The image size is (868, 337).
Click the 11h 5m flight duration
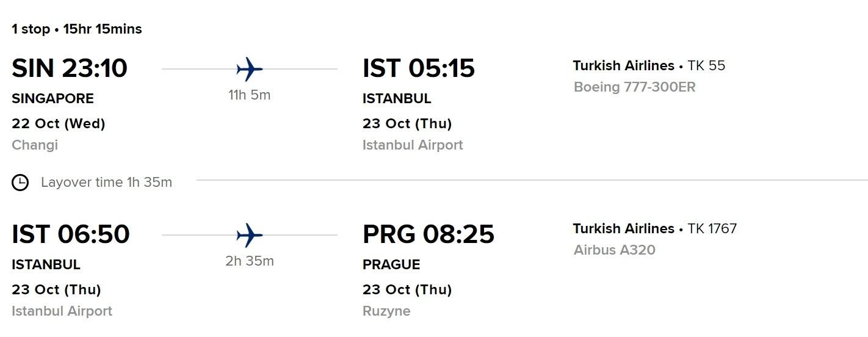click(250, 95)
